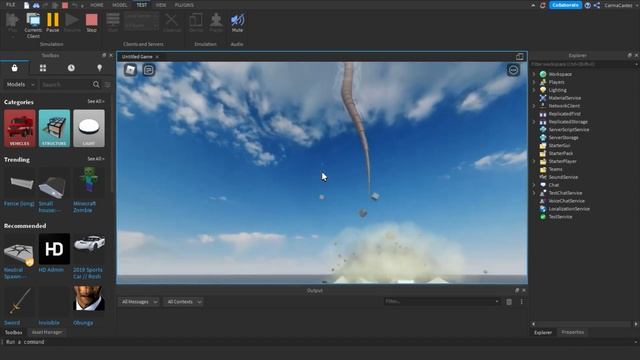The width and height of the screenshot is (640, 360).
Task: Select the Obunga model
Action: point(89,305)
